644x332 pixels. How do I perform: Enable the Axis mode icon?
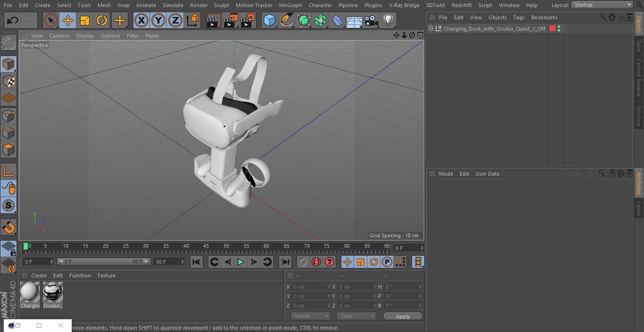pos(8,171)
